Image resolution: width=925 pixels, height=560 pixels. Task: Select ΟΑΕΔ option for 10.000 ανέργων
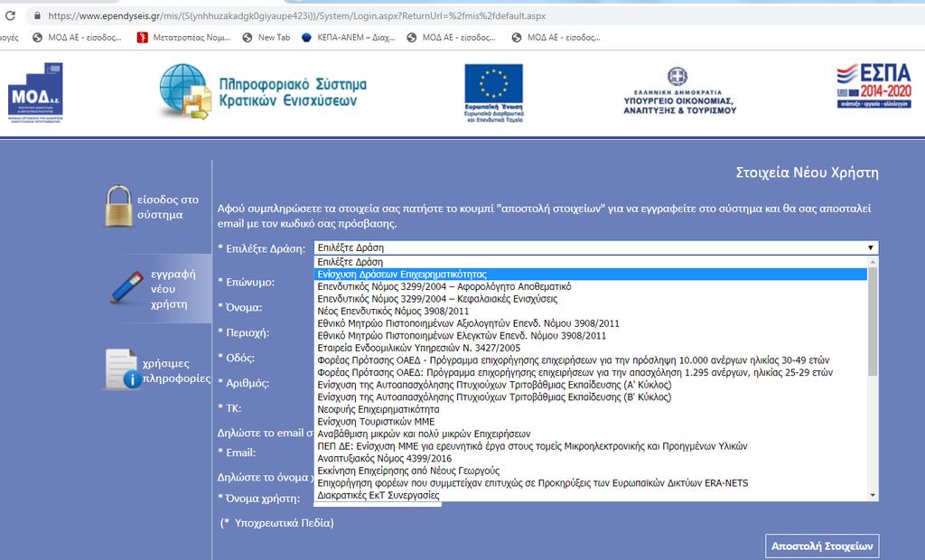coord(591,360)
